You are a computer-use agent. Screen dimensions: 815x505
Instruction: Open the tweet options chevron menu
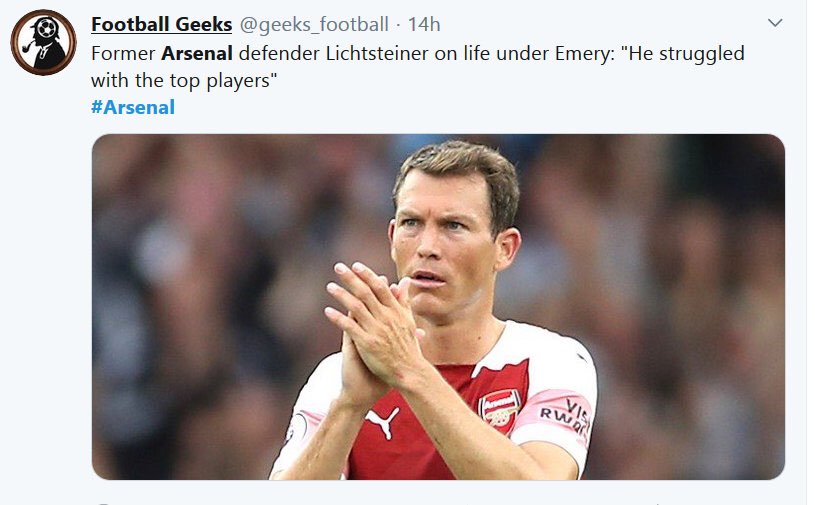click(774, 23)
